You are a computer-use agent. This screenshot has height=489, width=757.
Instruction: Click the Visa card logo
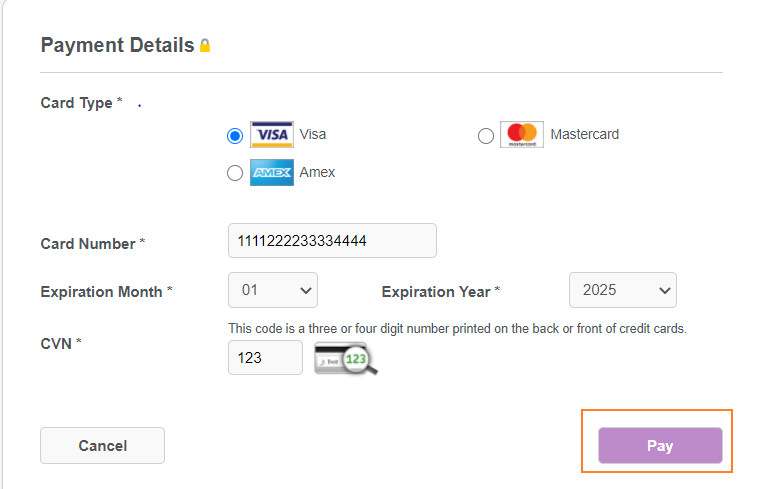271,134
